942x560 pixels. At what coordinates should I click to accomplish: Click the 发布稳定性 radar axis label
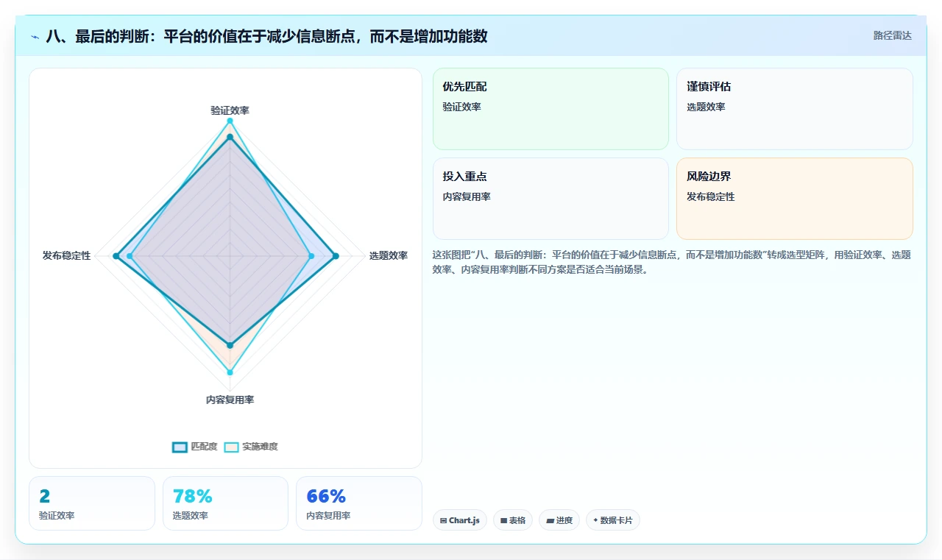(66, 255)
